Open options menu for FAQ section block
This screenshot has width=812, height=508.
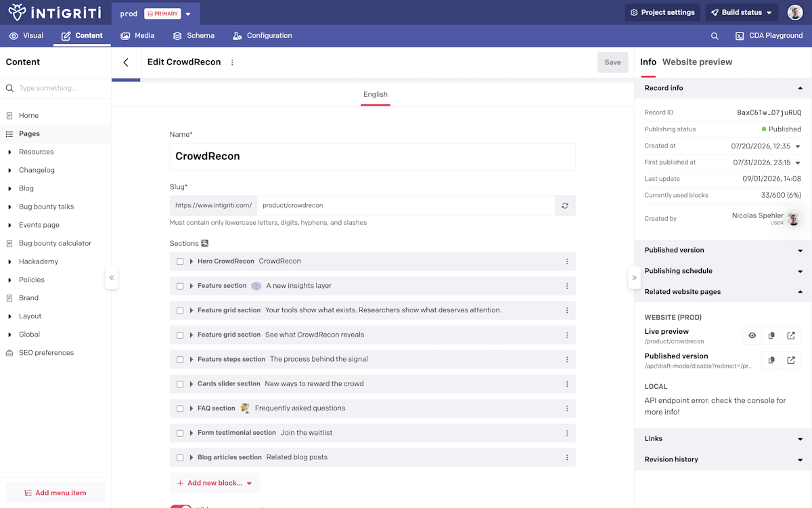click(567, 408)
